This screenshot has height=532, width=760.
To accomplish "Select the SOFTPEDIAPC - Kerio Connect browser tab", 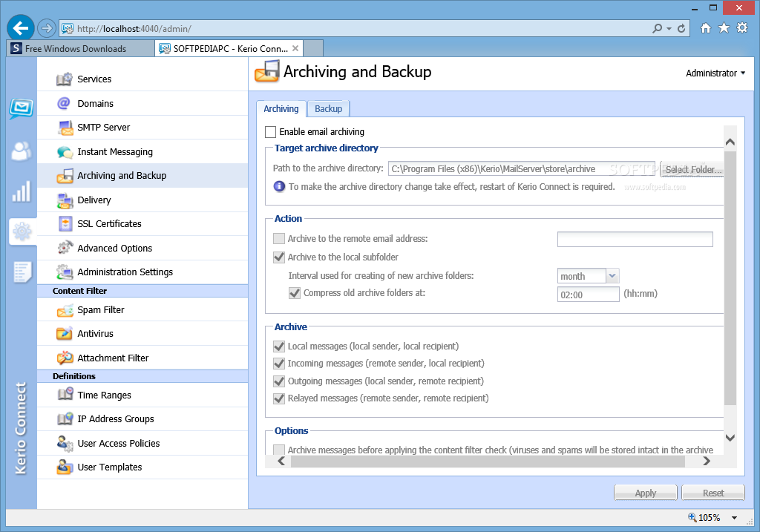I will [x=230, y=48].
